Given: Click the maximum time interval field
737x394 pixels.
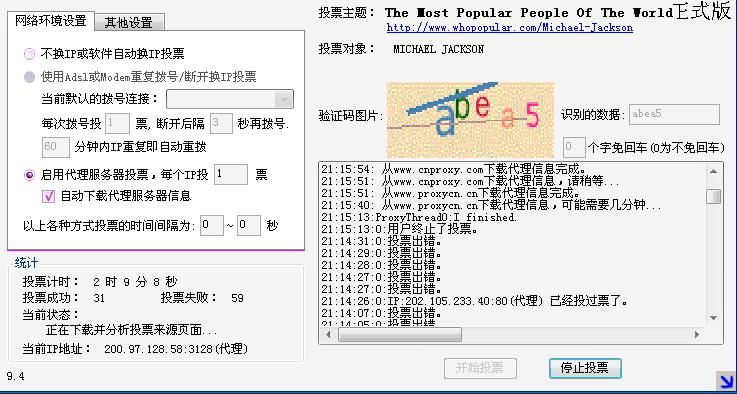Looking at the screenshot, I should pyautogui.click(x=249, y=225).
